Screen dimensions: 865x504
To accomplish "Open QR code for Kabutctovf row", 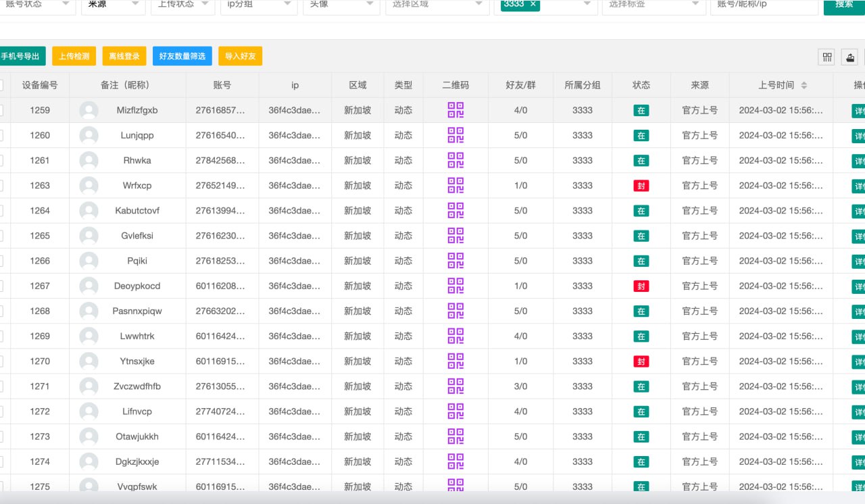I will click(455, 210).
